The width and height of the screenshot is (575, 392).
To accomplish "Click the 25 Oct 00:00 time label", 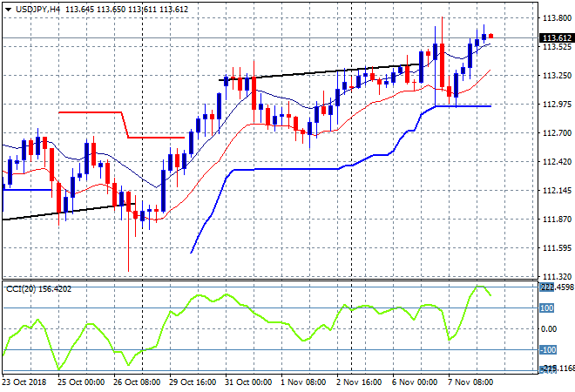I will pyautogui.click(x=81, y=382).
